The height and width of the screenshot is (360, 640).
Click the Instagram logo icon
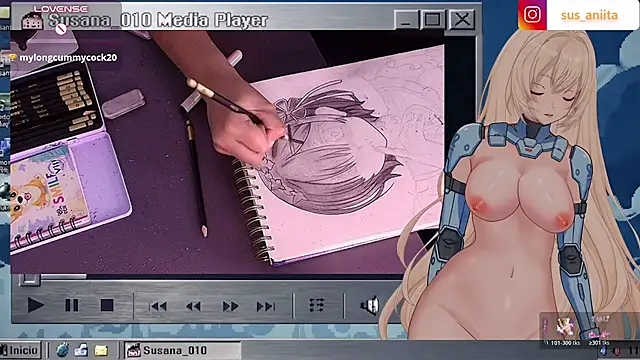click(x=532, y=15)
